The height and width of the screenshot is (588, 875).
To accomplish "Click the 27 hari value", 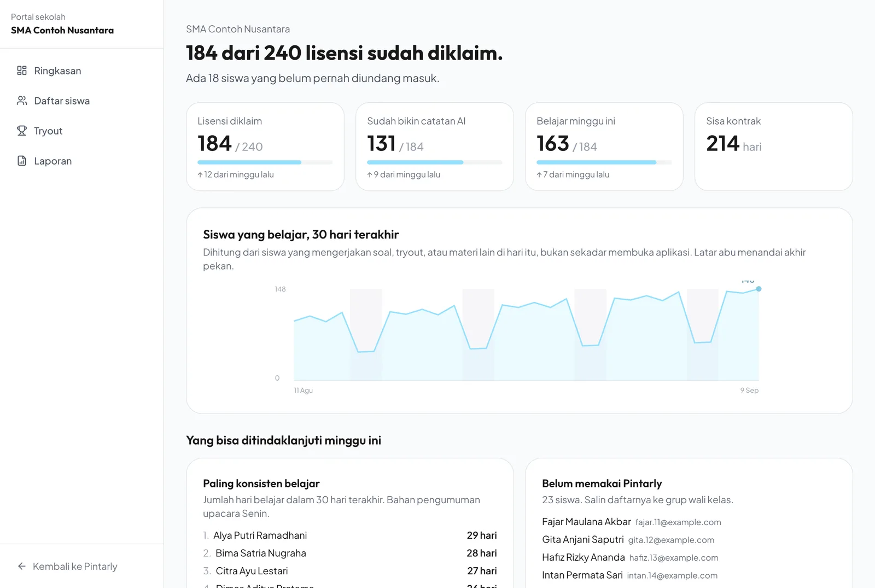I will point(482,571).
